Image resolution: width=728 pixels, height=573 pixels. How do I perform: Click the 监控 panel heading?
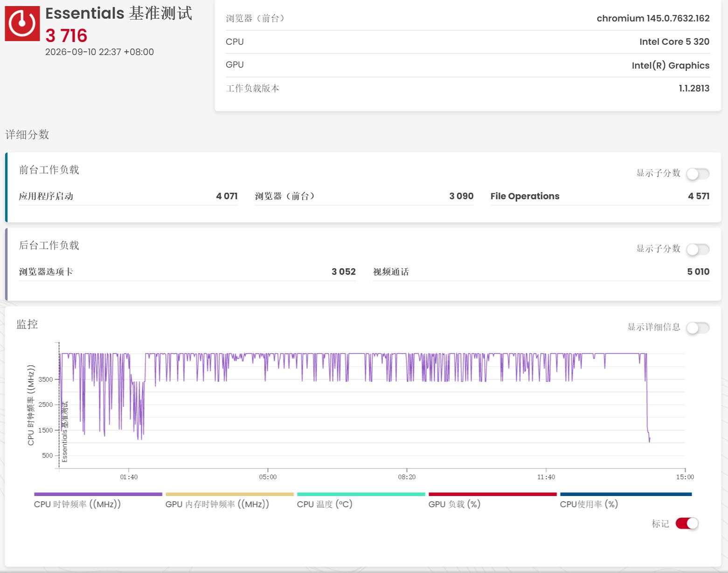point(27,324)
